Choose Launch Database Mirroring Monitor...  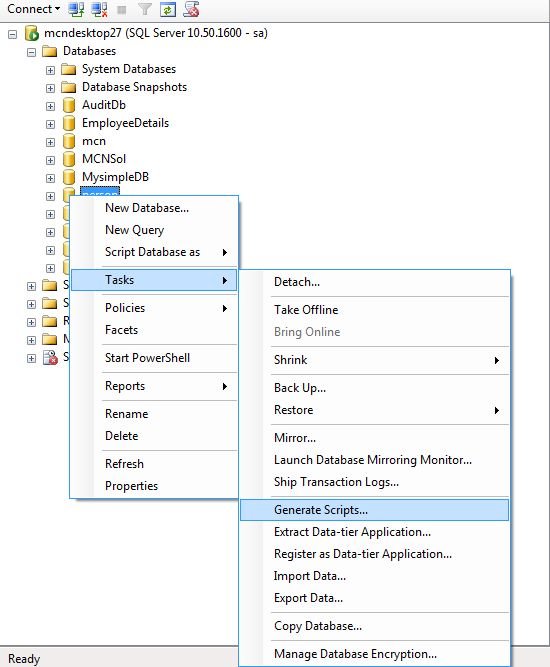click(x=373, y=460)
